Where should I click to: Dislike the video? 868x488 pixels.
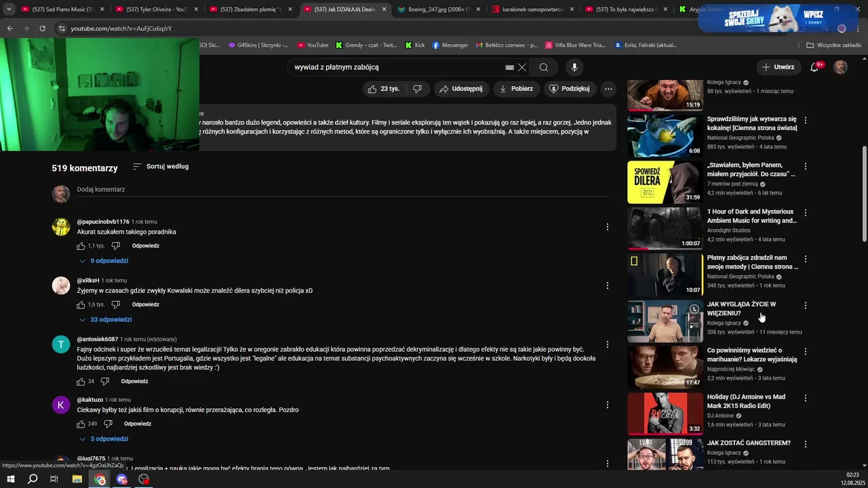417,89
